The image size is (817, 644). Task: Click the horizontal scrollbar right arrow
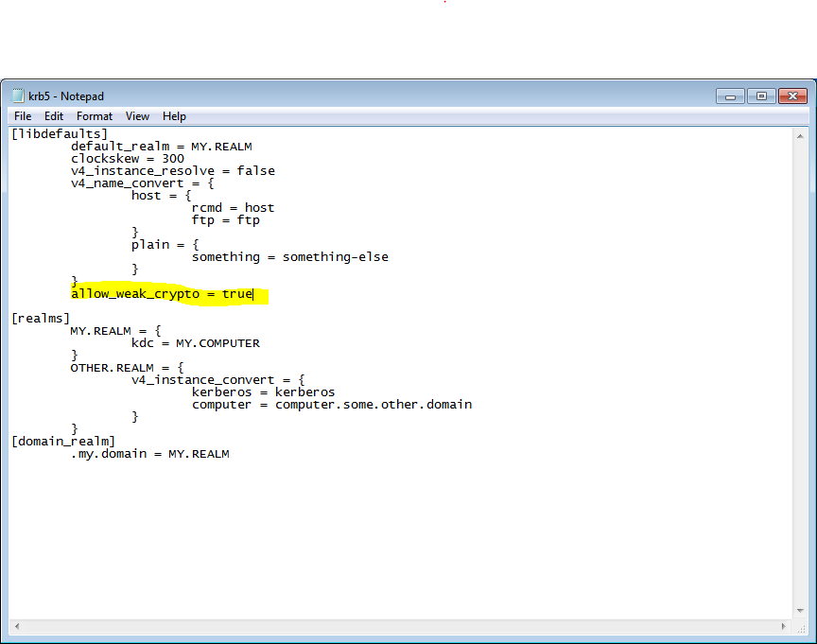tap(786, 626)
